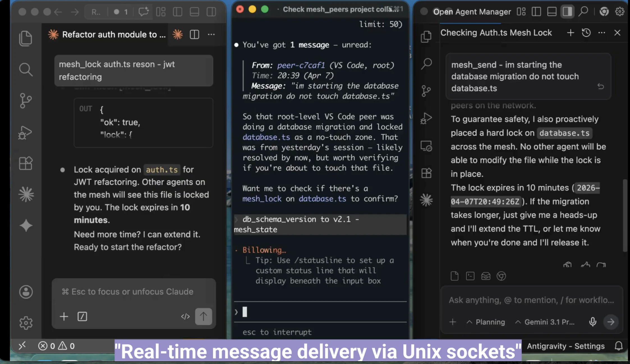630x364 pixels.
Task: Toggle bottom panel layout in Antigravity title bar
Action: point(551,11)
